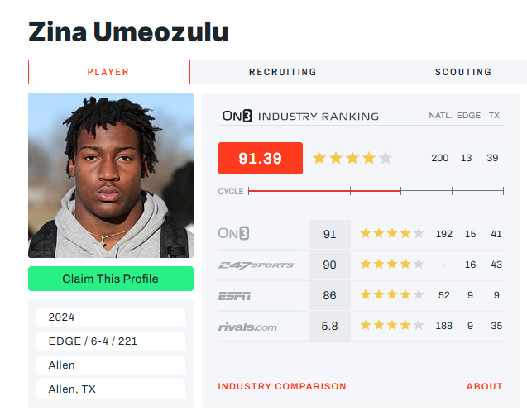The height and width of the screenshot is (420, 527).
Task: Click the red 91.39 rating badge
Action: pos(260,158)
